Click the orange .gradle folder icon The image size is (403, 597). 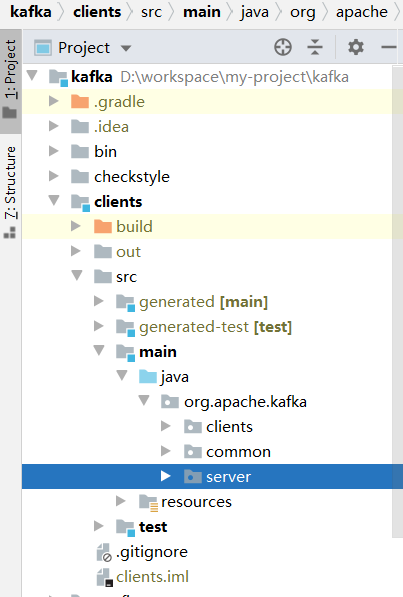click(x=80, y=102)
